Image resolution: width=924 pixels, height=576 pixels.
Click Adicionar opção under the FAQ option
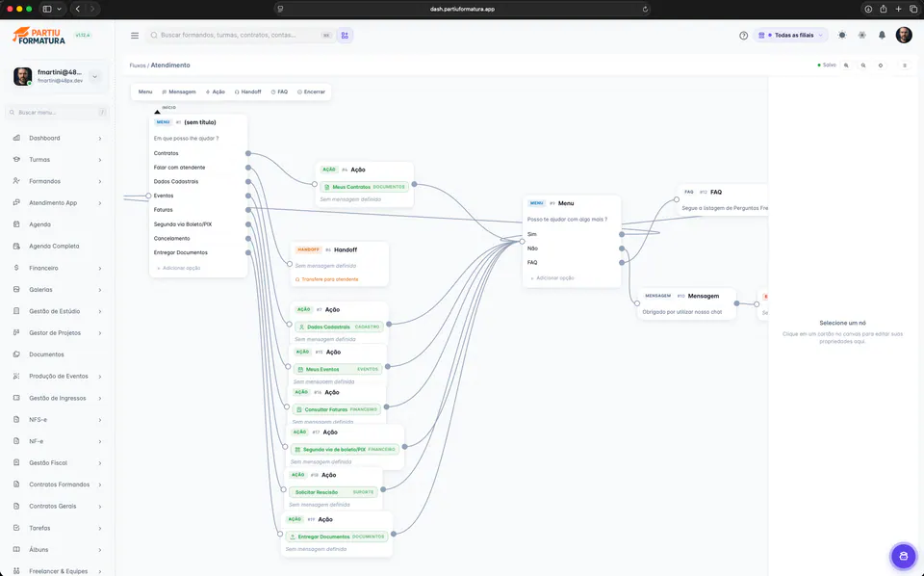[x=552, y=277]
